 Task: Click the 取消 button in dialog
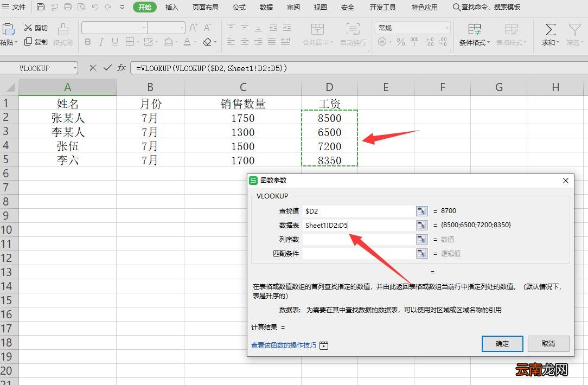(x=548, y=344)
